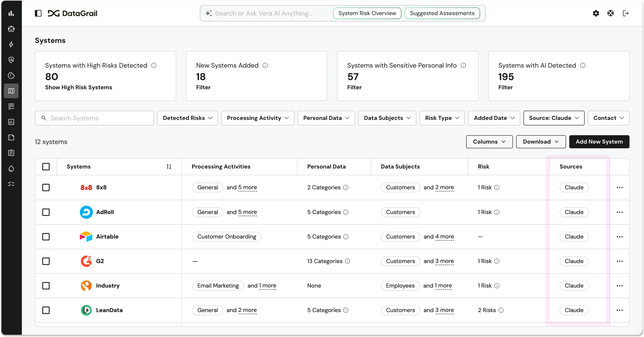Click the Claude source tag in G2 row

click(x=574, y=261)
